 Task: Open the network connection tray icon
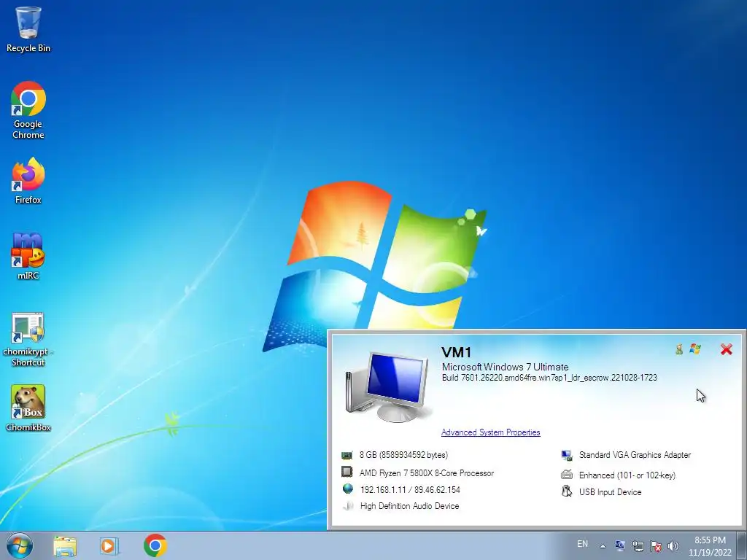(638, 546)
